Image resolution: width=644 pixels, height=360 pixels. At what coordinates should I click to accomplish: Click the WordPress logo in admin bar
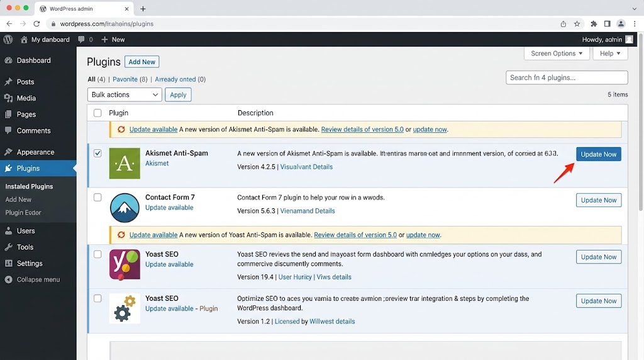(x=8, y=40)
